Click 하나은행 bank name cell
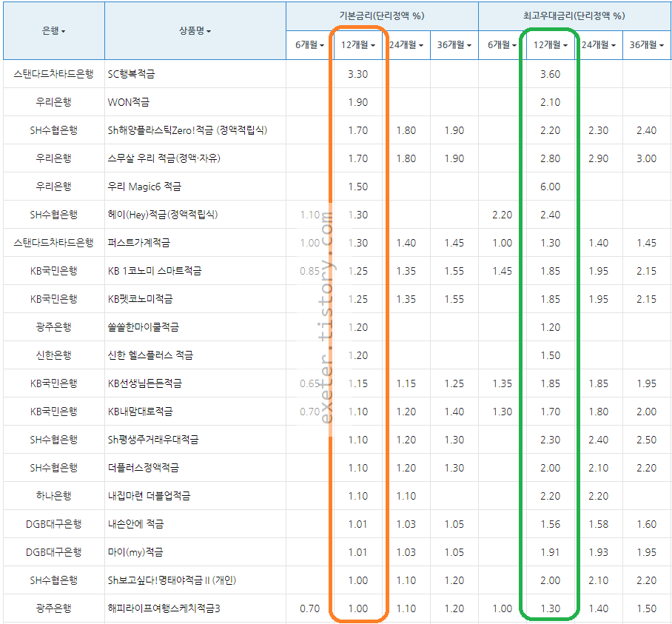Screen dimensions: 672x624 point(53,496)
